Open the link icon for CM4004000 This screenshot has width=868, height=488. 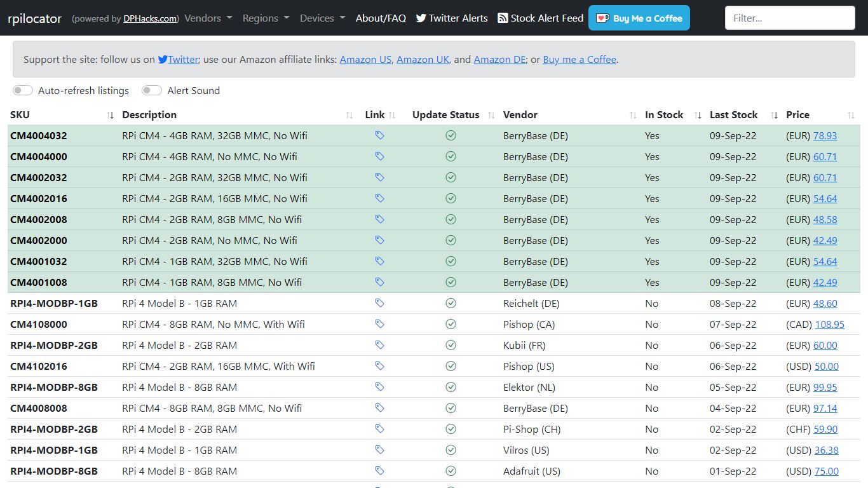coord(379,156)
